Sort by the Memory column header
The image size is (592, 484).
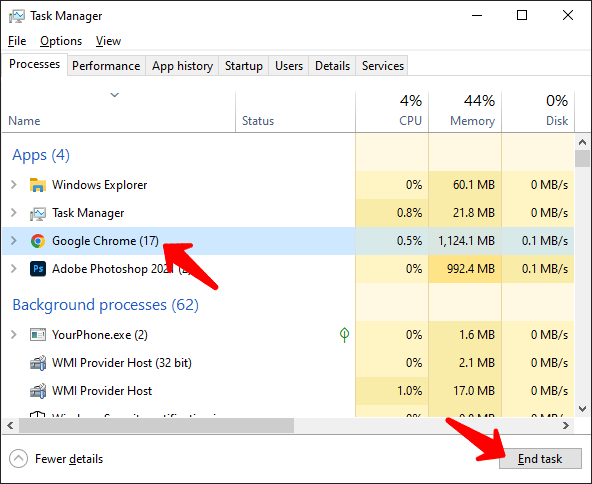pos(472,121)
